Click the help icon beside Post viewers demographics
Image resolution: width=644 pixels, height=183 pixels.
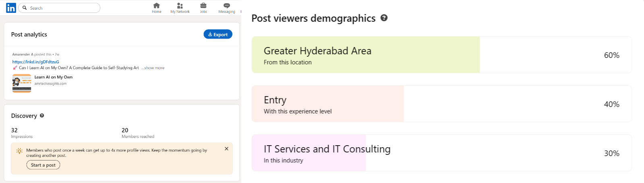pos(384,18)
